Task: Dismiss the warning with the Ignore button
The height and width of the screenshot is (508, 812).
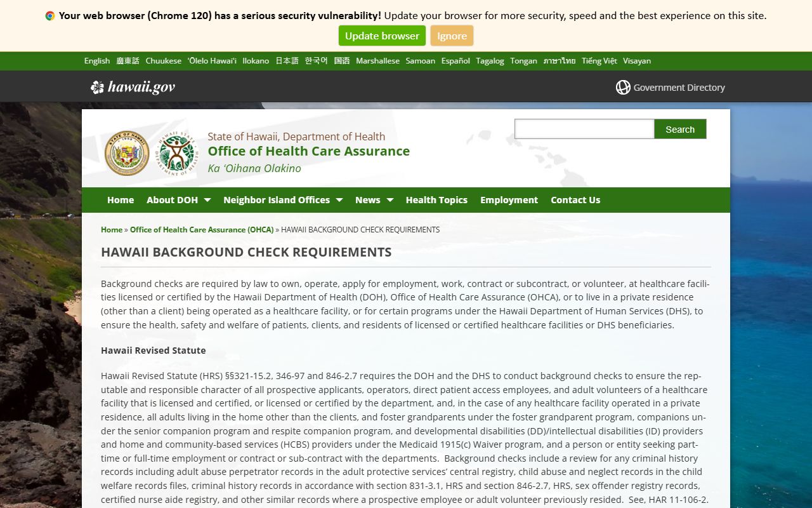Action: pyautogui.click(x=452, y=36)
